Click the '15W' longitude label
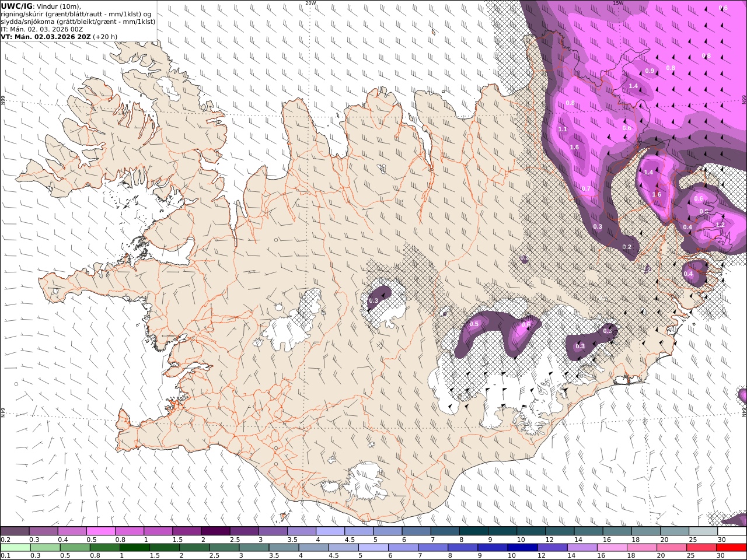The height and width of the screenshot is (560, 747). [x=618, y=3]
